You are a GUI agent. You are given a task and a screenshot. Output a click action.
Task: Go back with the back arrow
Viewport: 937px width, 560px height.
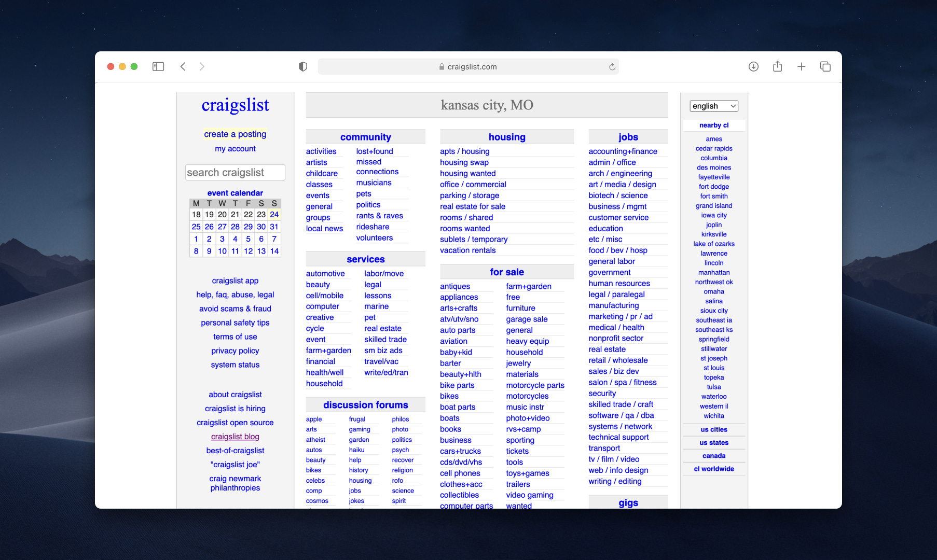click(x=183, y=66)
